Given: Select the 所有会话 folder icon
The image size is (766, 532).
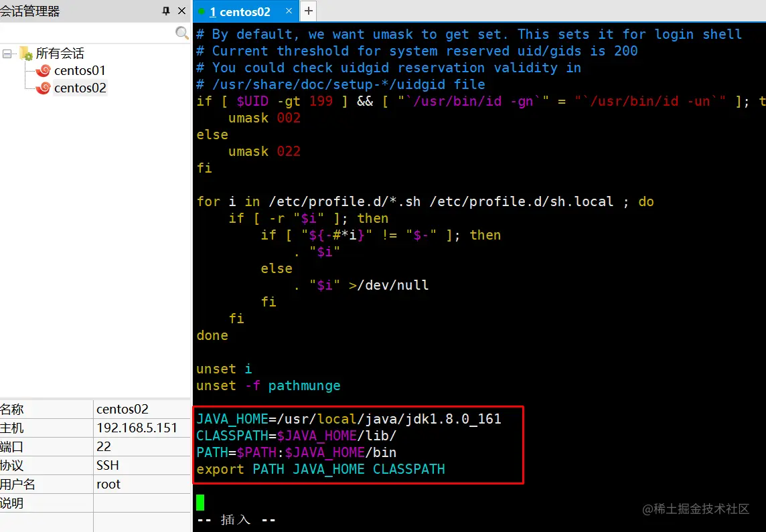Looking at the screenshot, I should pyautogui.click(x=26, y=54).
